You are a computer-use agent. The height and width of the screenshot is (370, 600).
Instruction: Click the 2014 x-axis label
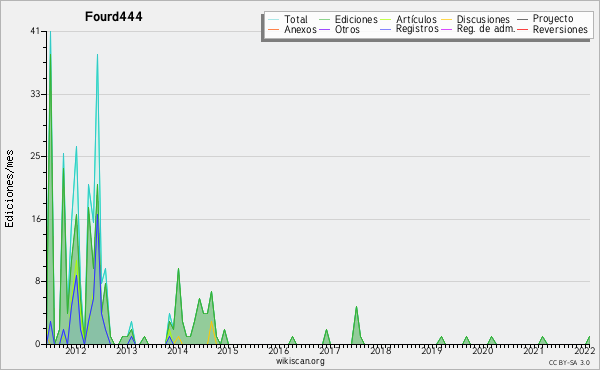coord(177,351)
